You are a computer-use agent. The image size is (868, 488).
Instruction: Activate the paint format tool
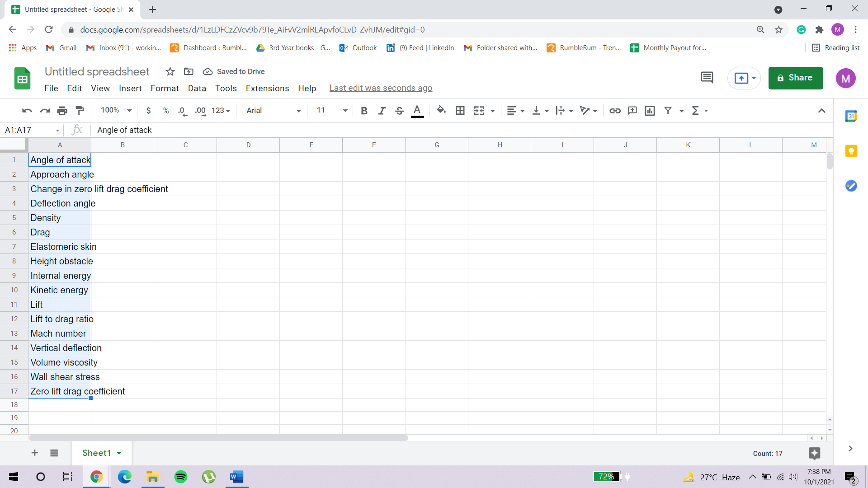click(80, 111)
